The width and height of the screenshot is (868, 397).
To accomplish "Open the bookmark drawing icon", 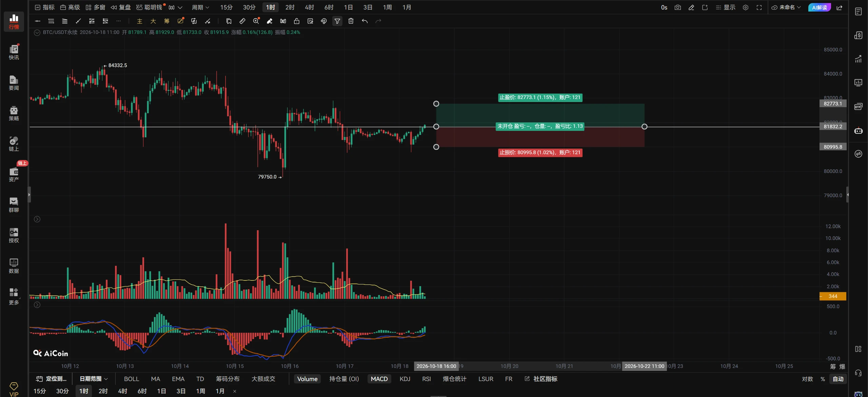I will (229, 21).
